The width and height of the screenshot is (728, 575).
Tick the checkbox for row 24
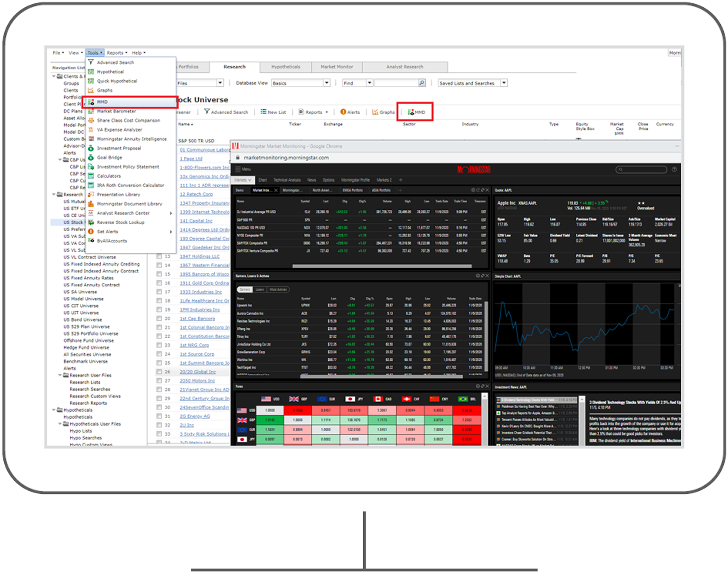pos(159,354)
